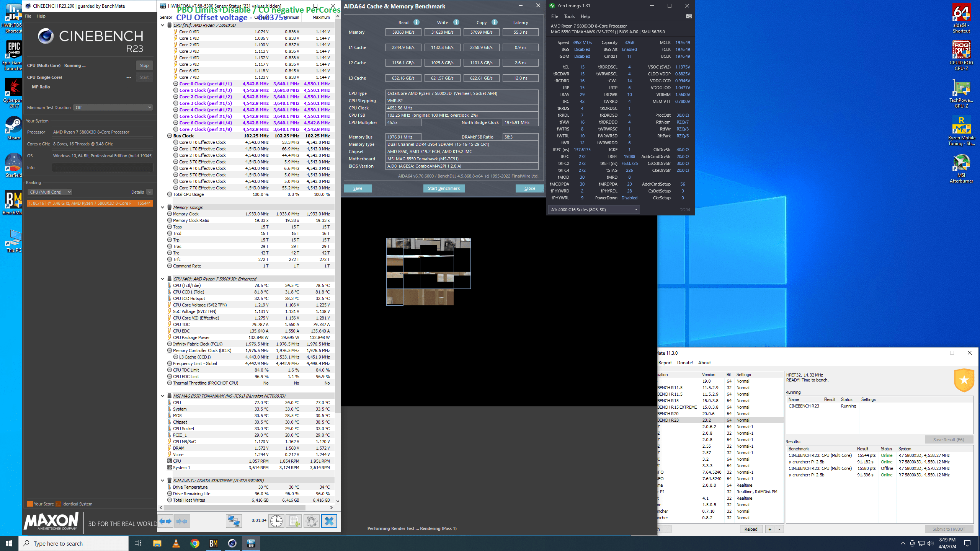Open ZenTimings Tools menu
Image resolution: width=980 pixels, height=551 pixels.
tap(569, 16)
